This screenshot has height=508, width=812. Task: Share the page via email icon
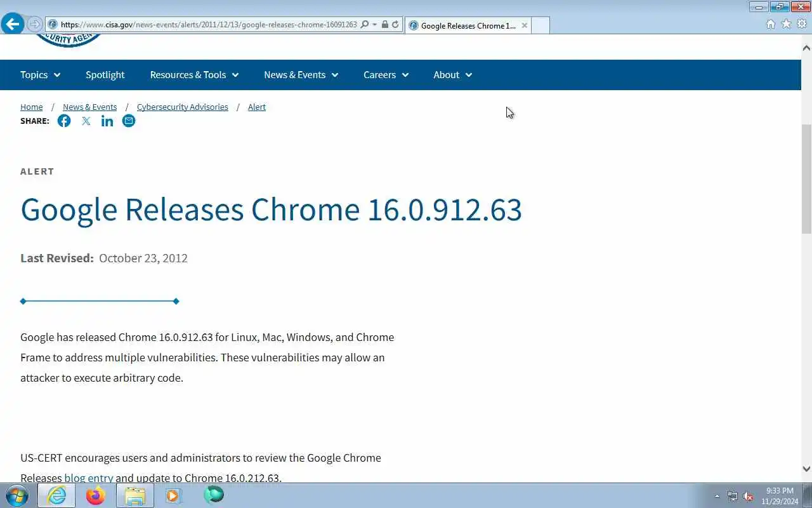point(129,121)
